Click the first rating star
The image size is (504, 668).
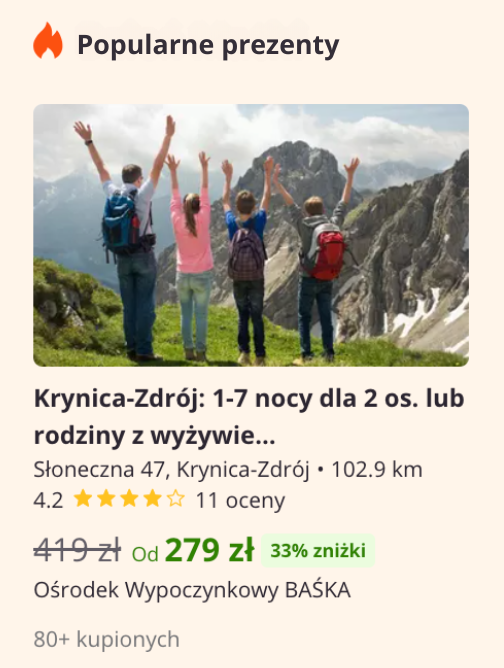point(83,498)
